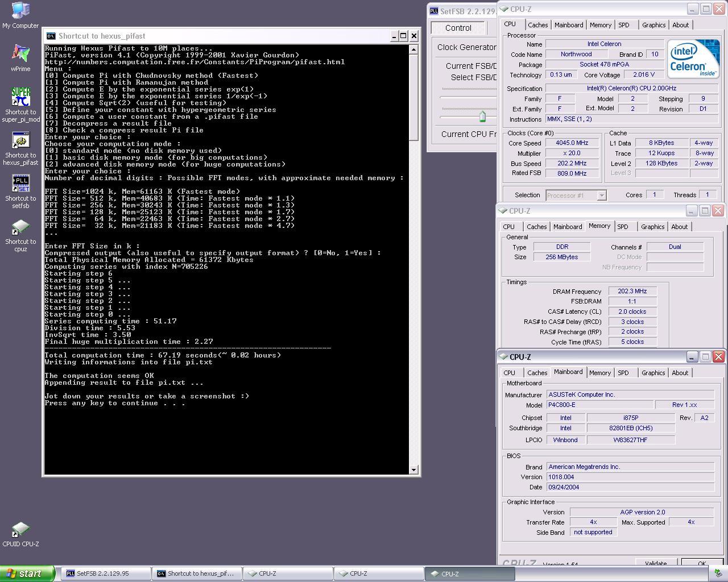Click the BIOS version field 1018.004

(630, 477)
